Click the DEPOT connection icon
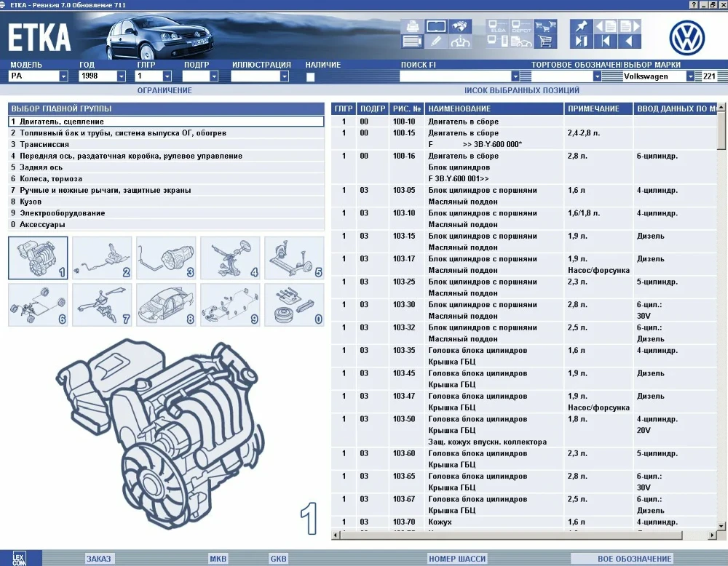Viewport: 728px width, 566px height. click(521, 26)
